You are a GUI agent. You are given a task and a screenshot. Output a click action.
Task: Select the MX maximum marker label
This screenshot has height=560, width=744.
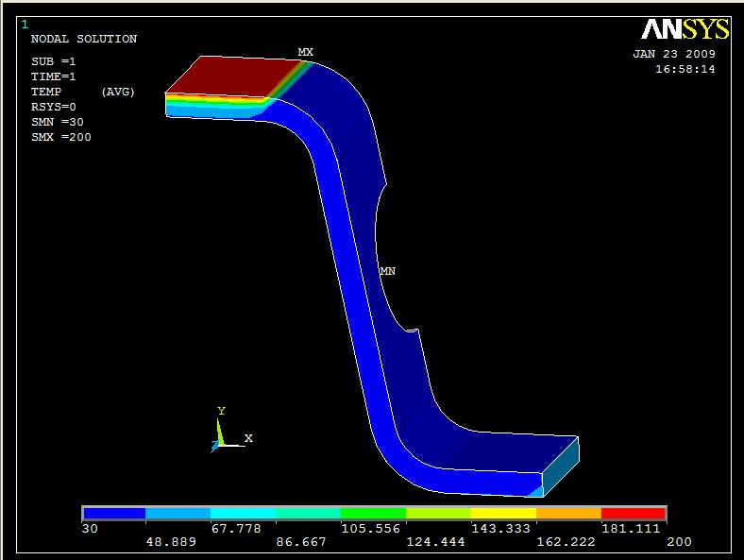point(306,52)
